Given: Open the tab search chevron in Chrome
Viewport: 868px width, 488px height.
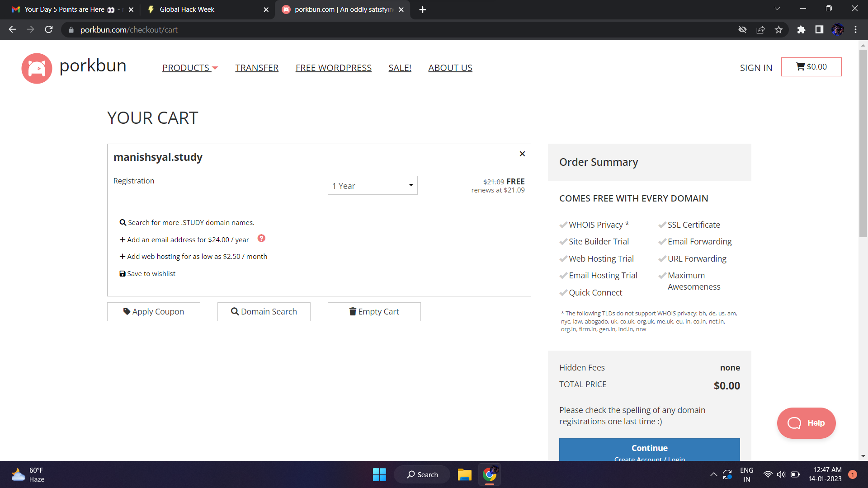Looking at the screenshot, I should point(777,9).
